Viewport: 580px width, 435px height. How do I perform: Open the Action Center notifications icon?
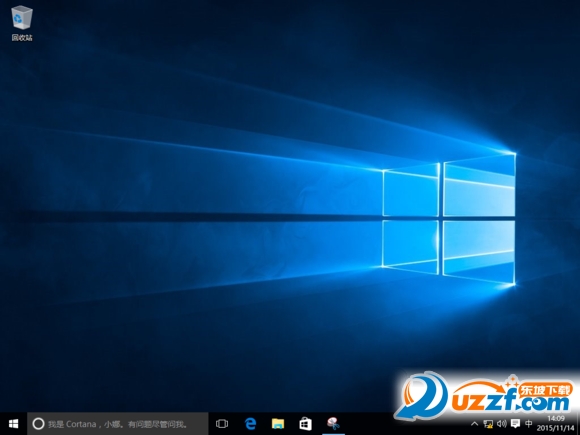coord(515,424)
